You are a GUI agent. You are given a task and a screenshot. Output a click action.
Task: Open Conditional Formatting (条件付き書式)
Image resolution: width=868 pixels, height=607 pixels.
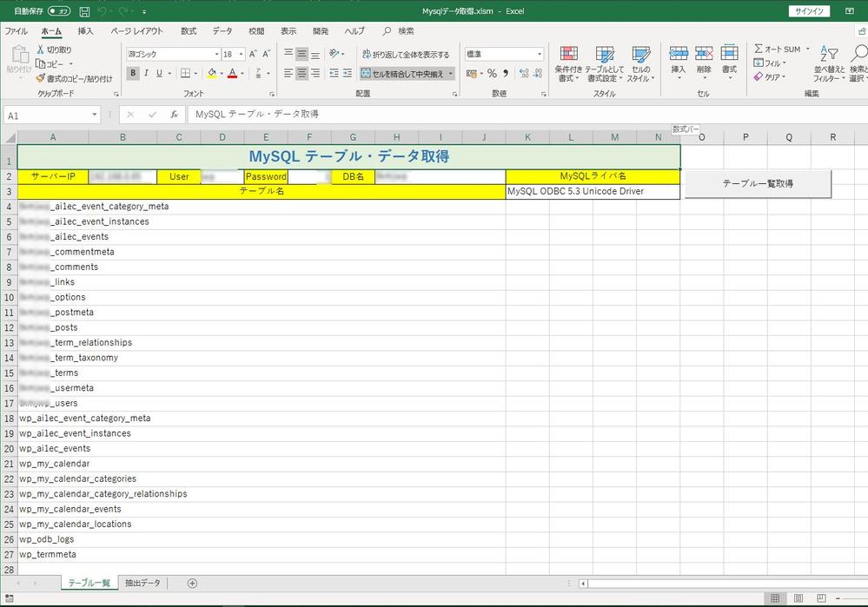point(568,63)
